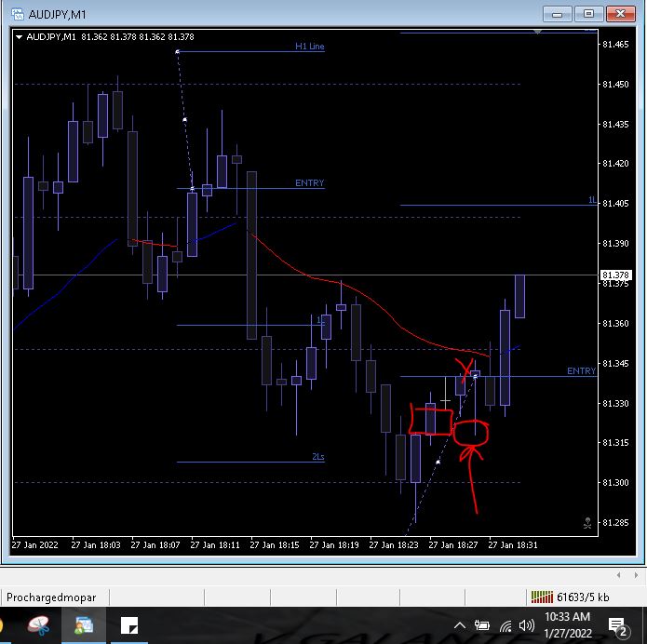647x644 pixels.
Task: Click the current price tag 81.378
Action: click(x=615, y=275)
